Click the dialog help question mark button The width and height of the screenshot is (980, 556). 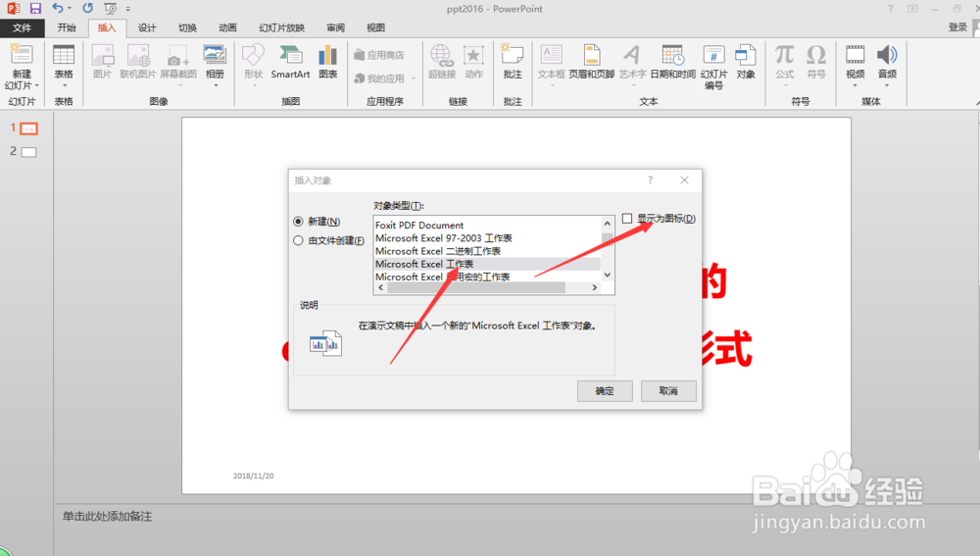(650, 180)
